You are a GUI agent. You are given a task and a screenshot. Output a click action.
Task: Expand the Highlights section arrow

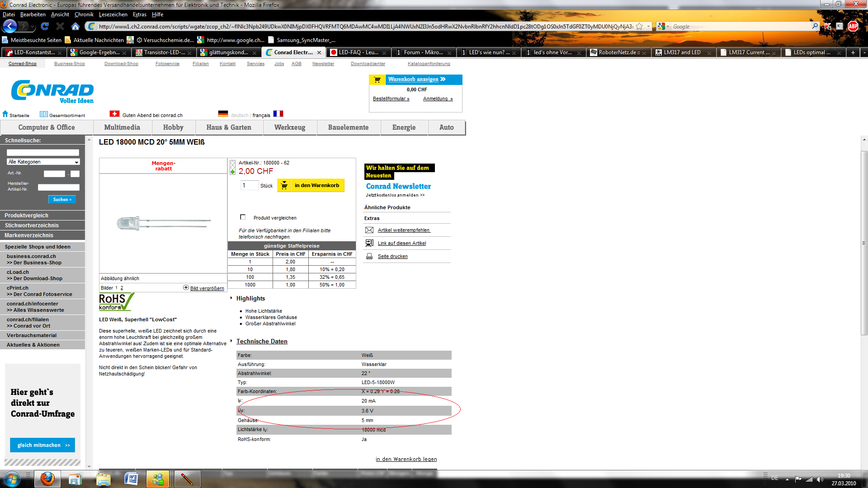231,298
